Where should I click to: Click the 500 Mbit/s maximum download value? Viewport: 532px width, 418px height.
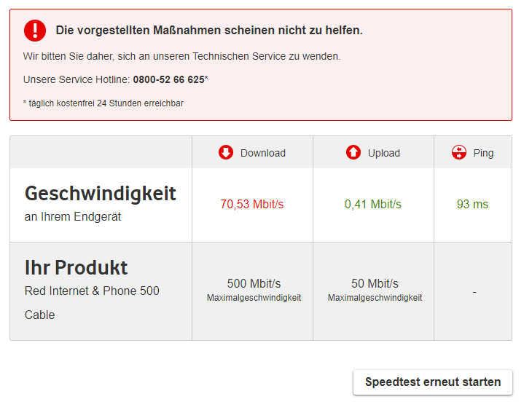point(254,283)
